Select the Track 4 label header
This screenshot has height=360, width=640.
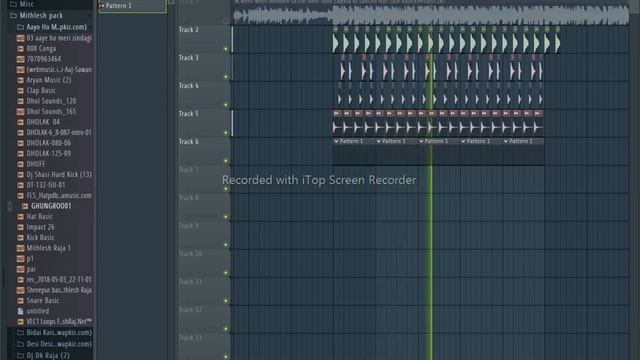point(189,86)
